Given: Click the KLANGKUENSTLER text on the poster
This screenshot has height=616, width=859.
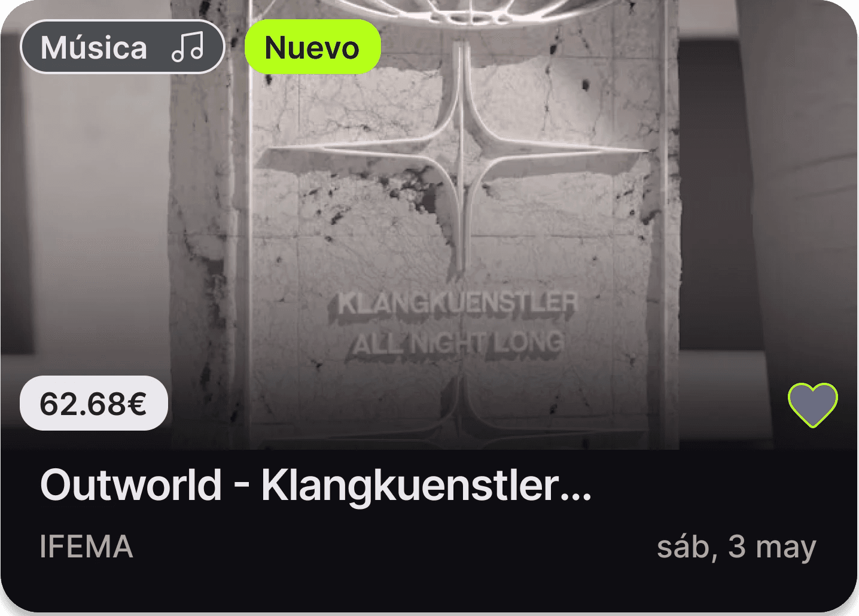Looking at the screenshot, I should click(458, 303).
